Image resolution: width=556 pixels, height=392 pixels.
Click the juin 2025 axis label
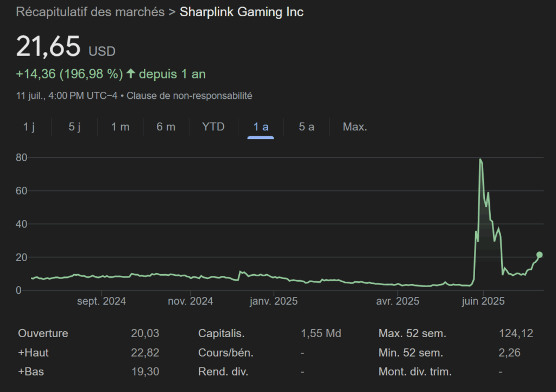[x=483, y=301]
